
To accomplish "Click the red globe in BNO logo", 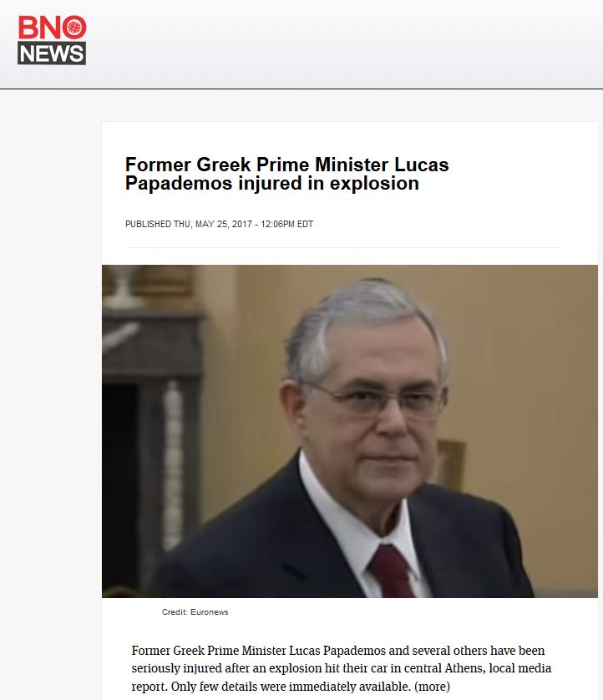I will [74, 28].
